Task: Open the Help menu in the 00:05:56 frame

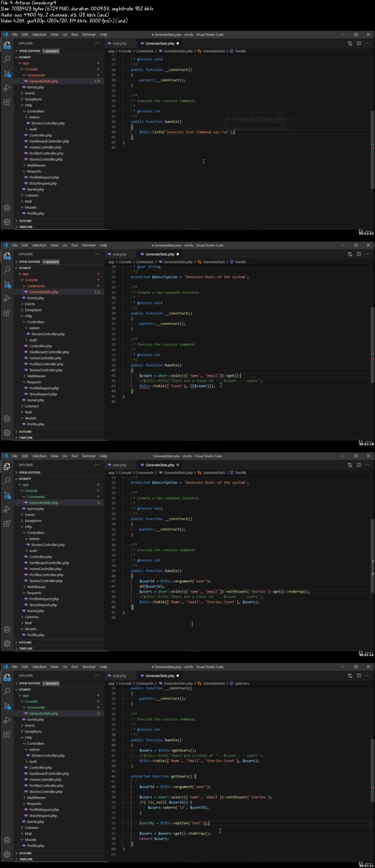Action: pyautogui.click(x=104, y=456)
